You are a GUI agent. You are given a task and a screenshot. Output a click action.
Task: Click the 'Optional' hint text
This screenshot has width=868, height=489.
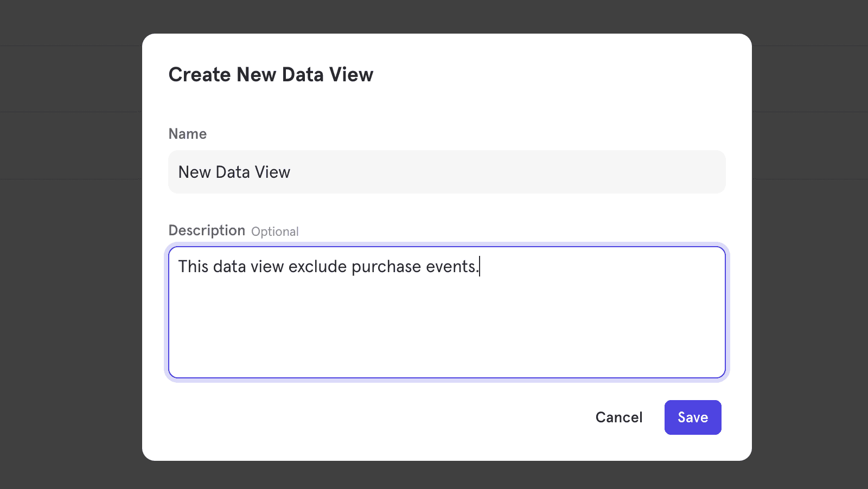point(275,231)
